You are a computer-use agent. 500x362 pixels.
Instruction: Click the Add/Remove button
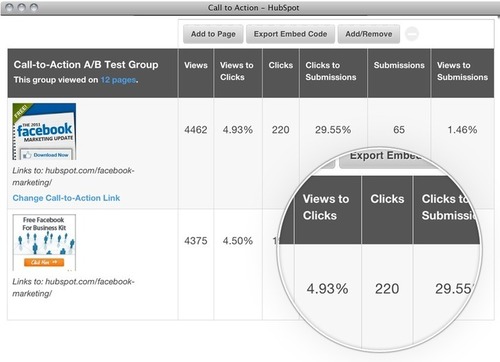click(x=369, y=34)
